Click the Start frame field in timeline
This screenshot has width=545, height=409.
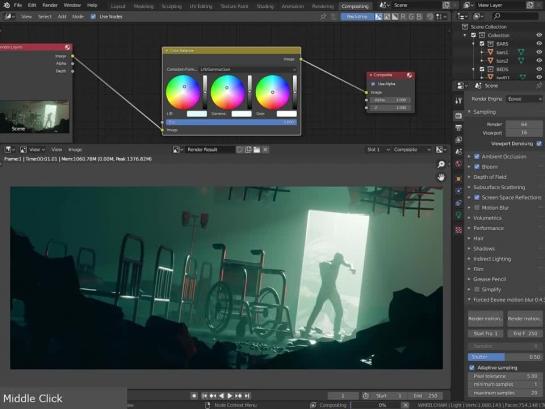coord(389,396)
